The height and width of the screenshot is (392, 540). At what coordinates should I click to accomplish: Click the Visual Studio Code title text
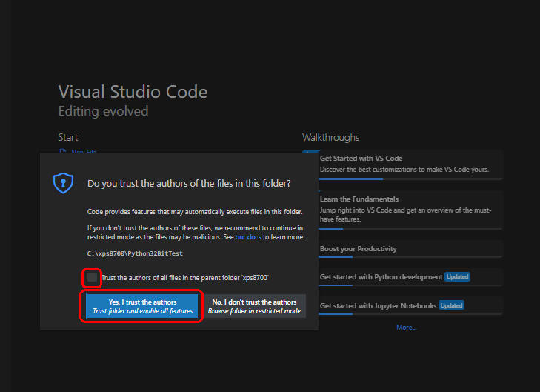pos(133,92)
